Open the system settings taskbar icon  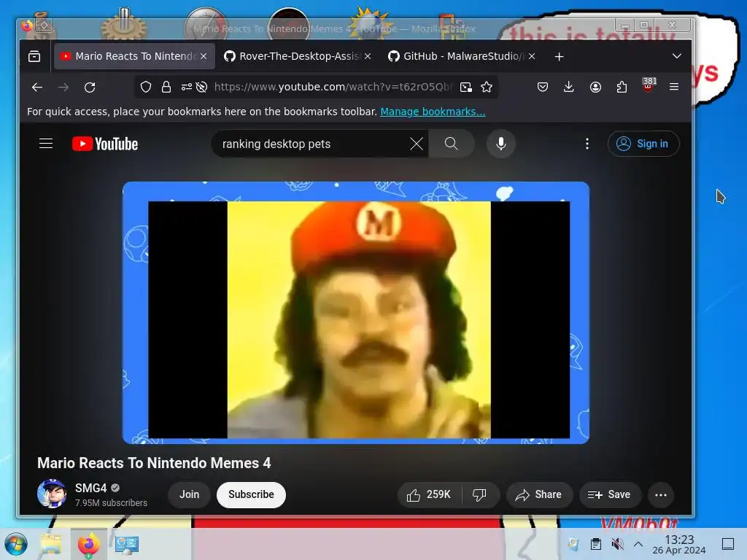point(127,544)
